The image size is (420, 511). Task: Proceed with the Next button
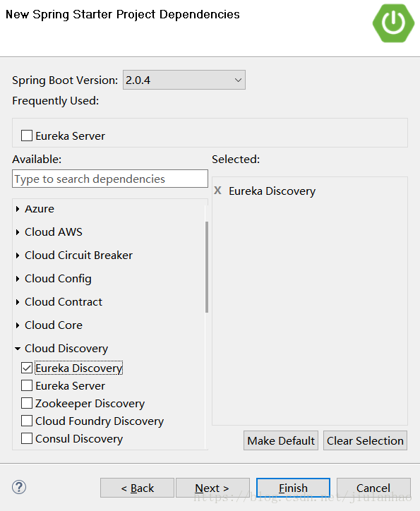[x=212, y=488]
